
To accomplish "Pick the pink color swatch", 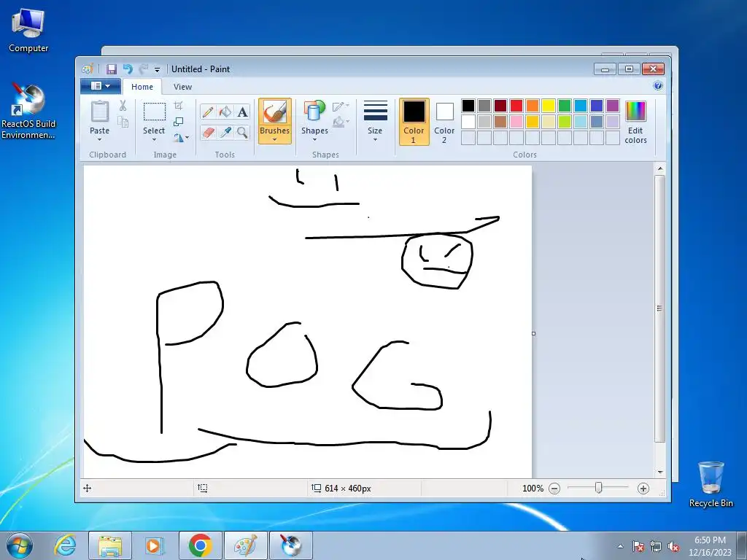I will pos(516,122).
